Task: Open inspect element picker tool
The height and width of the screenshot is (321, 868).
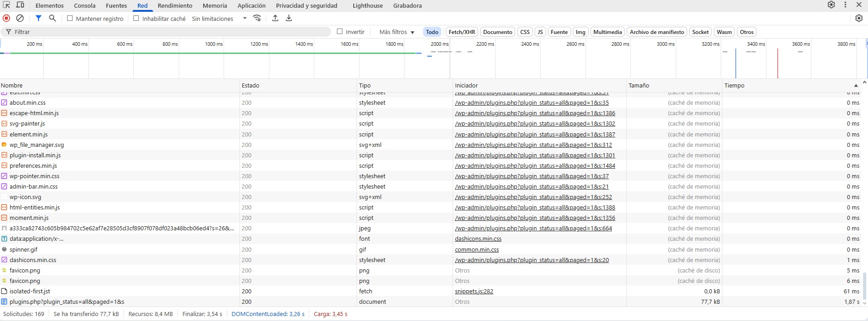Action: pyautogui.click(x=6, y=5)
